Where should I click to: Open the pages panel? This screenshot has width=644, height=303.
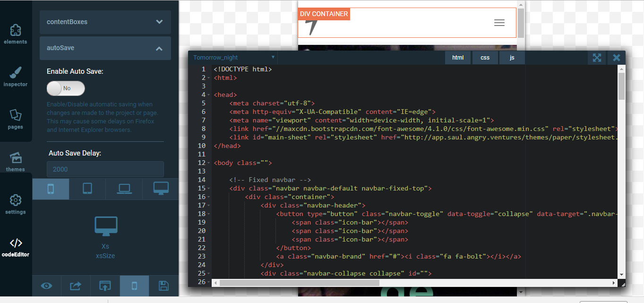[x=16, y=119]
